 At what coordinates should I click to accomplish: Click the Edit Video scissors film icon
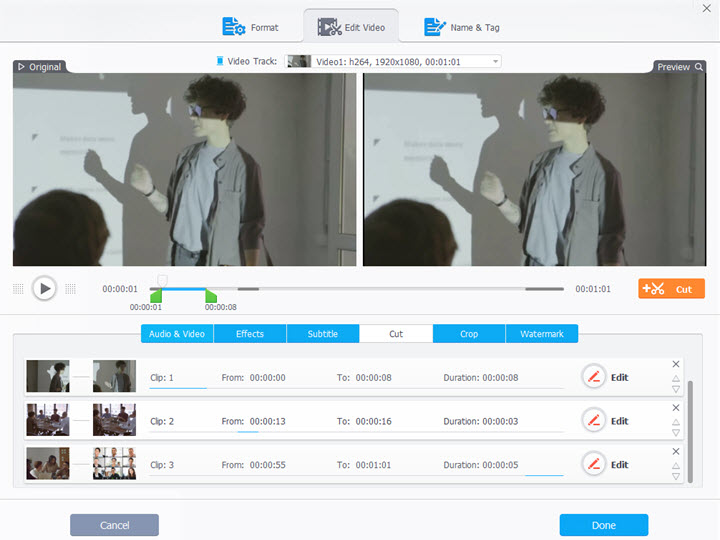click(329, 27)
